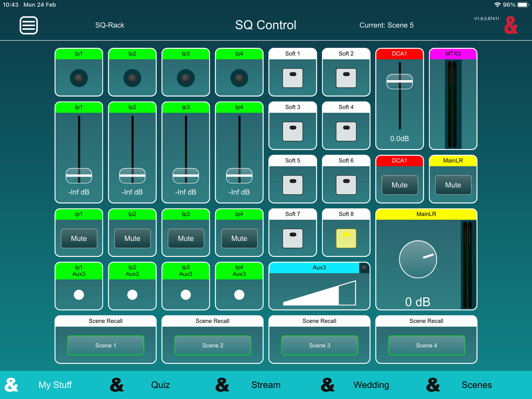Screen dimensions: 532x399
Task: Tap the MainLR rotary level knob
Action: pyautogui.click(x=418, y=259)
